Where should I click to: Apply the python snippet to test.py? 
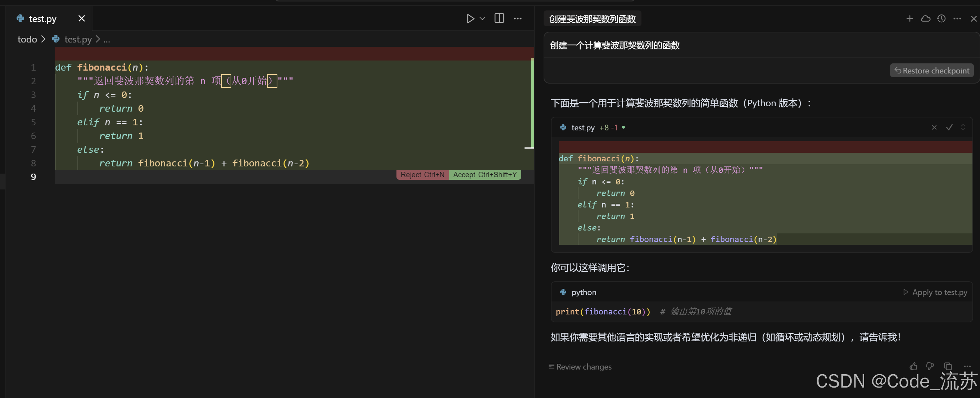coord(935,292)
